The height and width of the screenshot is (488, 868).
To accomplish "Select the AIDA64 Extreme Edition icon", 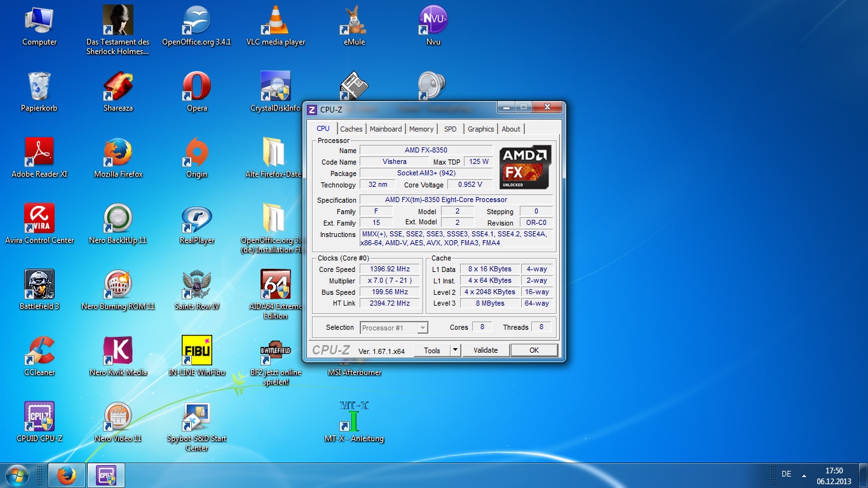I will pyautogui.click(x=276, y=295).
